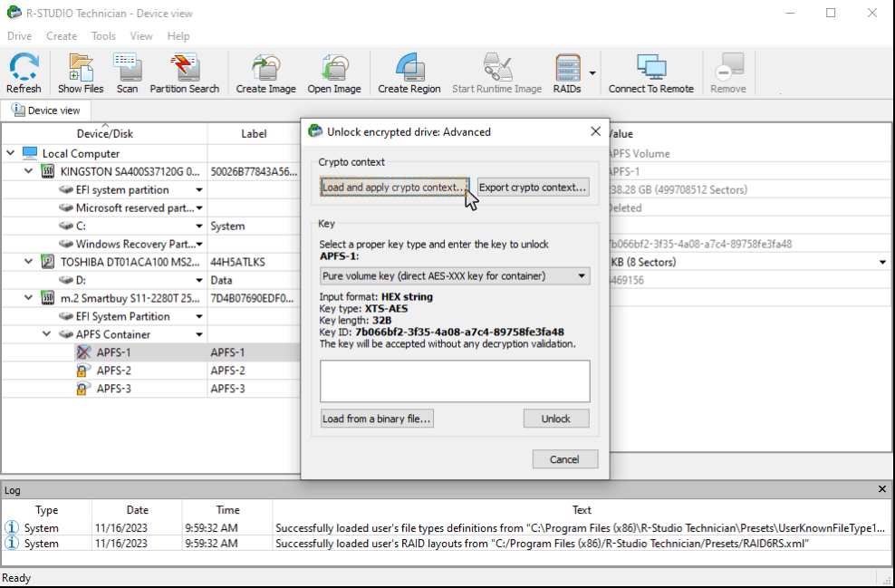Click the Unlock button
Viewport: 895px width, 588px height.
(556, 419)
